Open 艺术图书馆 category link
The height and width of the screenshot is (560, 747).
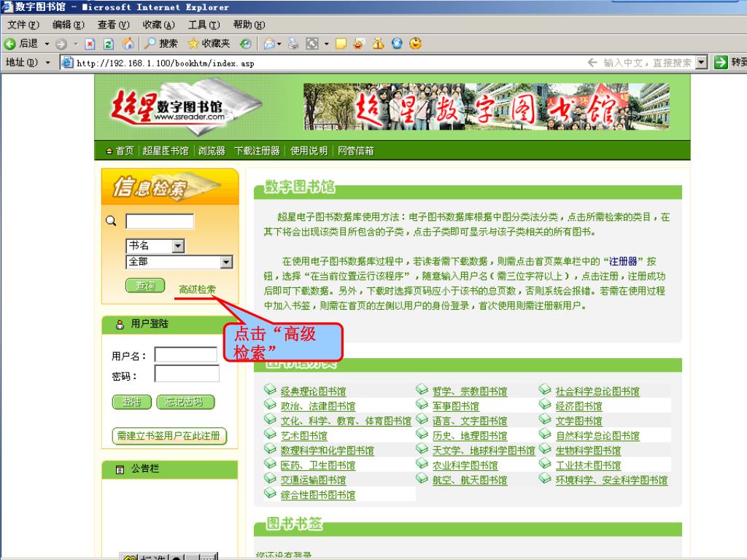pos(303,436)
